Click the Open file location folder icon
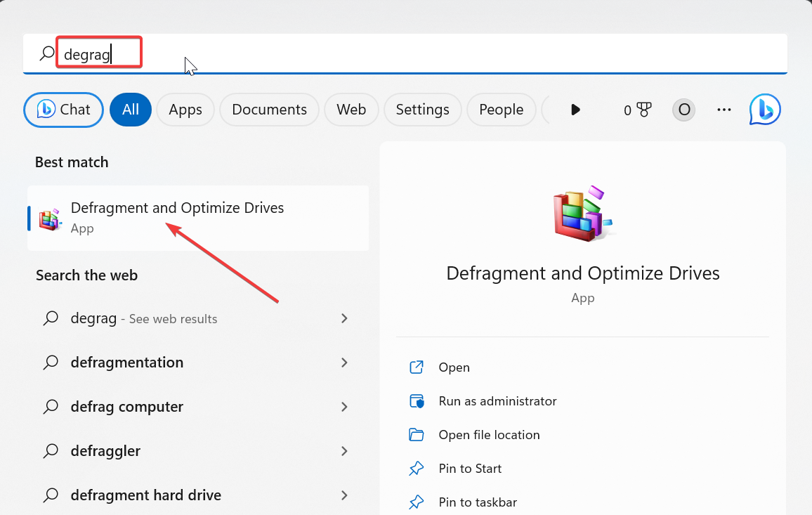Screen dimensions: 812x515 tap(417, 435)
